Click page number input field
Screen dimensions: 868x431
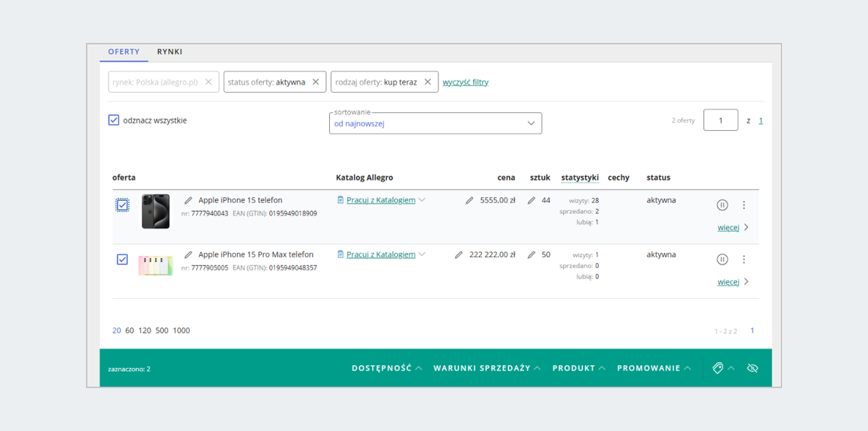pos(720,120)
